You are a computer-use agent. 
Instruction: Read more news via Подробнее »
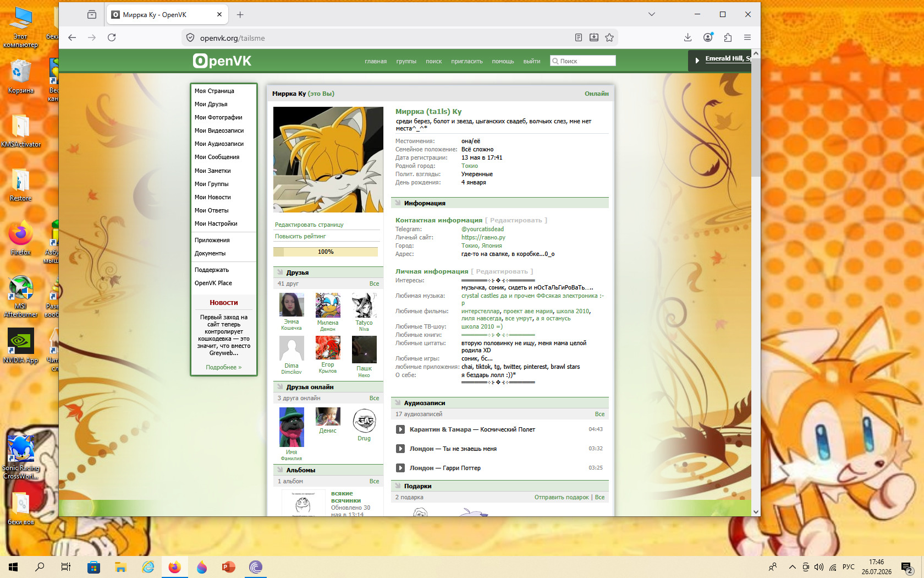(224, 367)
